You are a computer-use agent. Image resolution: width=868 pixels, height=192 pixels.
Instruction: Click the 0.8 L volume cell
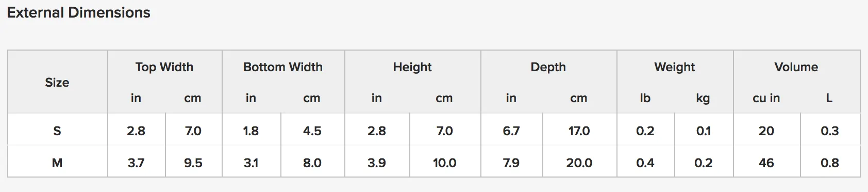click(x=830, y=163)
